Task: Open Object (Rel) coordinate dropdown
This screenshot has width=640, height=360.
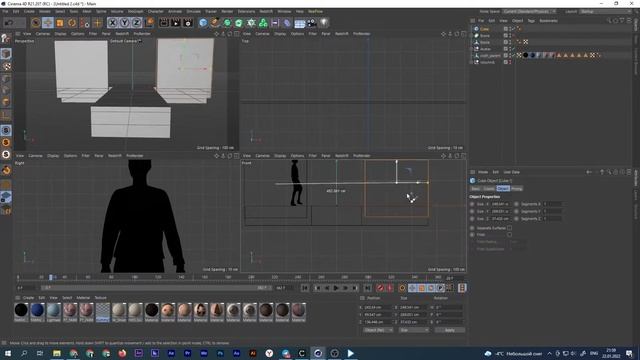Action: pos(378,330)
